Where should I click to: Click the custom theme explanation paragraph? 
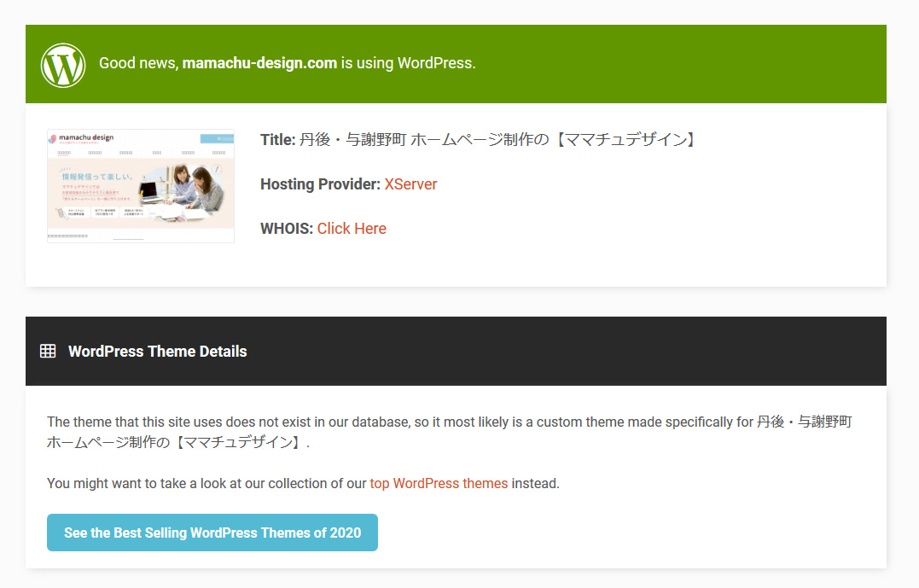(x=450, y=432)
